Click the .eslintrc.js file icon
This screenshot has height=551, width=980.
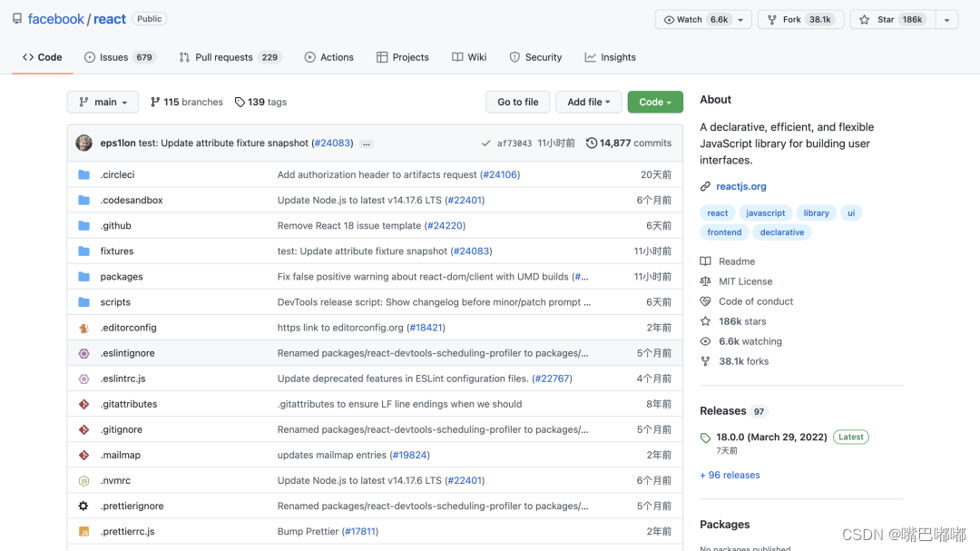(x=83, y=379)
